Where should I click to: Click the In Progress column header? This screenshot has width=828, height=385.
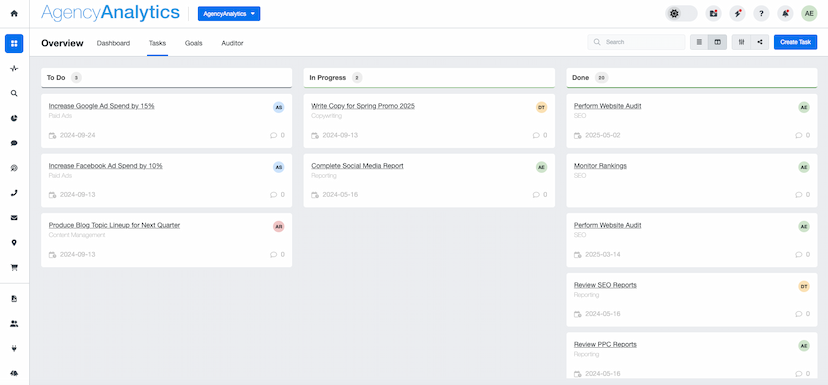click(429, 78)
